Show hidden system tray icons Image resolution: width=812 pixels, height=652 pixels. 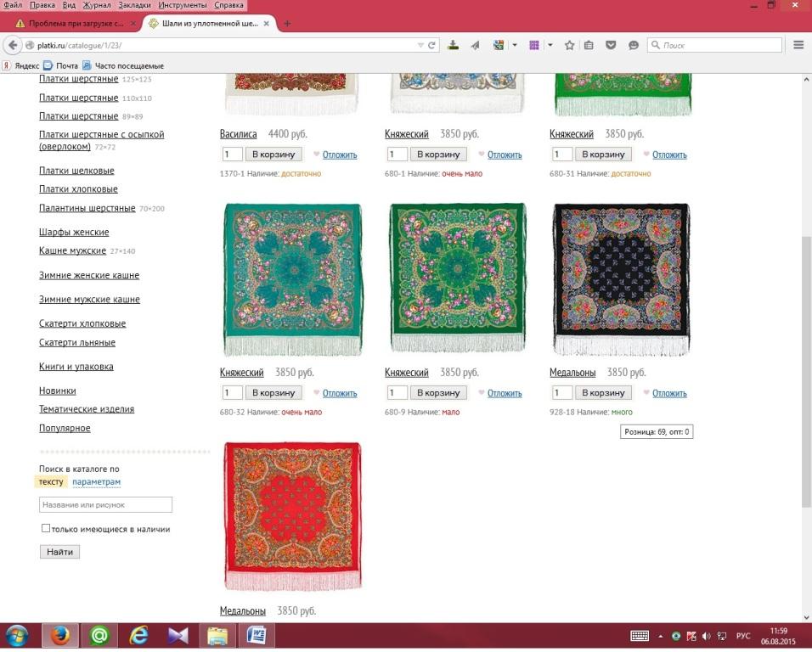[660, 636]
